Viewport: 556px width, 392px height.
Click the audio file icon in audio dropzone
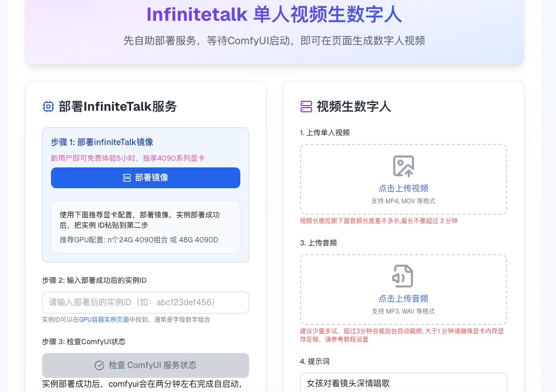click(x=403, y=276)
